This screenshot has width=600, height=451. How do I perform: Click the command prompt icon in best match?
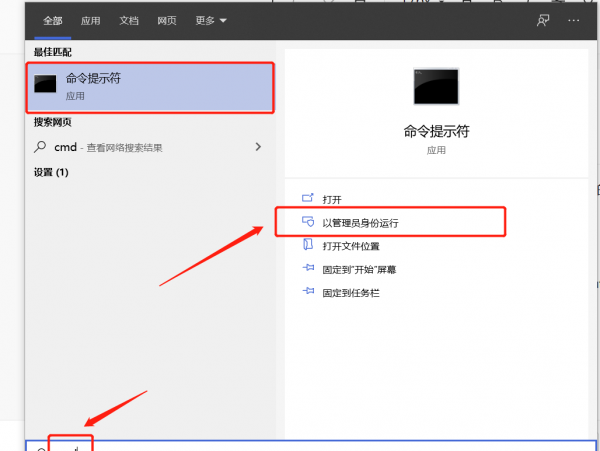pos(45,84)
